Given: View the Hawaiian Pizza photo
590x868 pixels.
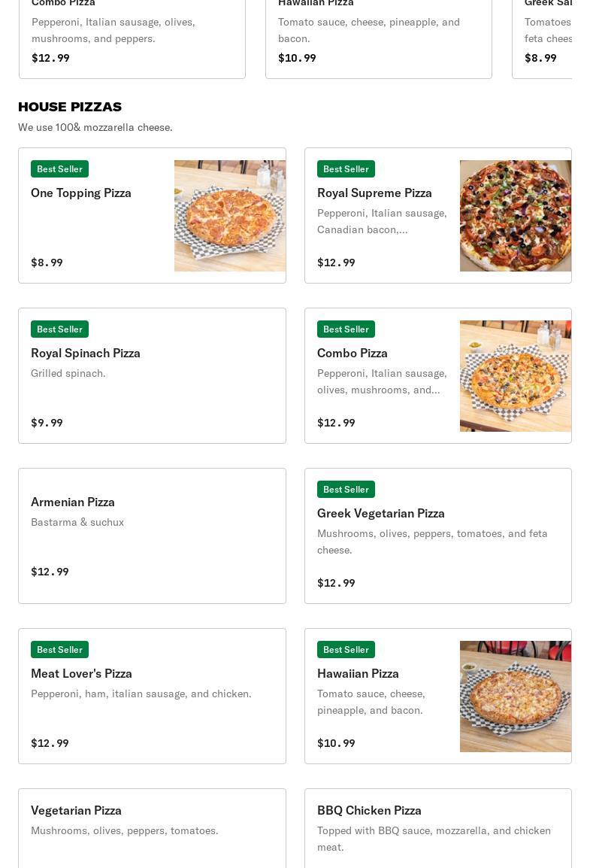Looking at the screenshot, I should (x=516, y=697).
